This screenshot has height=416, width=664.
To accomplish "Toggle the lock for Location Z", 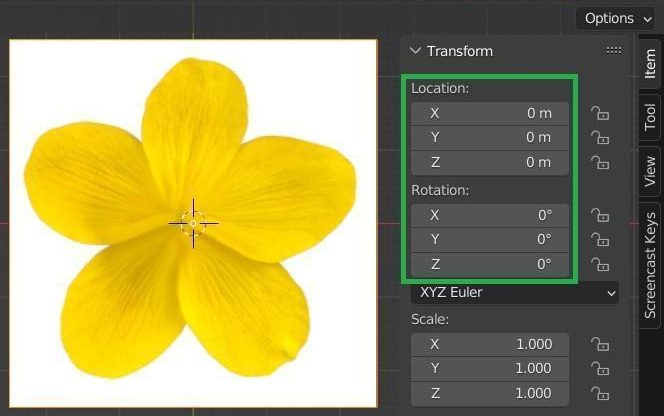I will [600, 163].
